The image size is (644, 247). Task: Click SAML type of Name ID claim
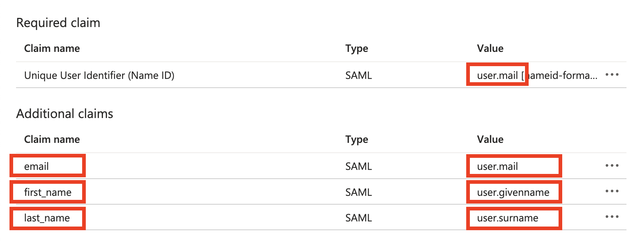(359, 75)
